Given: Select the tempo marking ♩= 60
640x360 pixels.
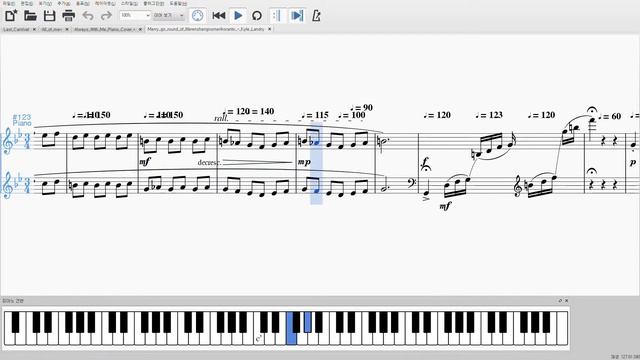Looking at the screenshot, I should pyautogui.click(x=610, y=116).
